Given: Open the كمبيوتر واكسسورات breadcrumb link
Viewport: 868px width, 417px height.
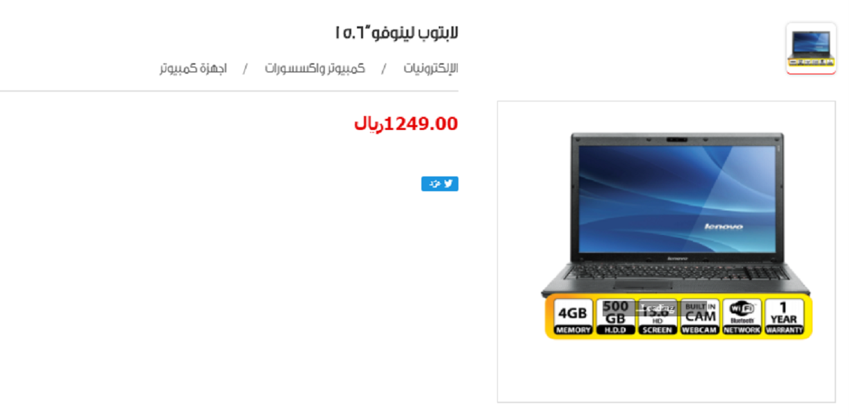Looking at the screenshot, I should (x=315, y=69).
